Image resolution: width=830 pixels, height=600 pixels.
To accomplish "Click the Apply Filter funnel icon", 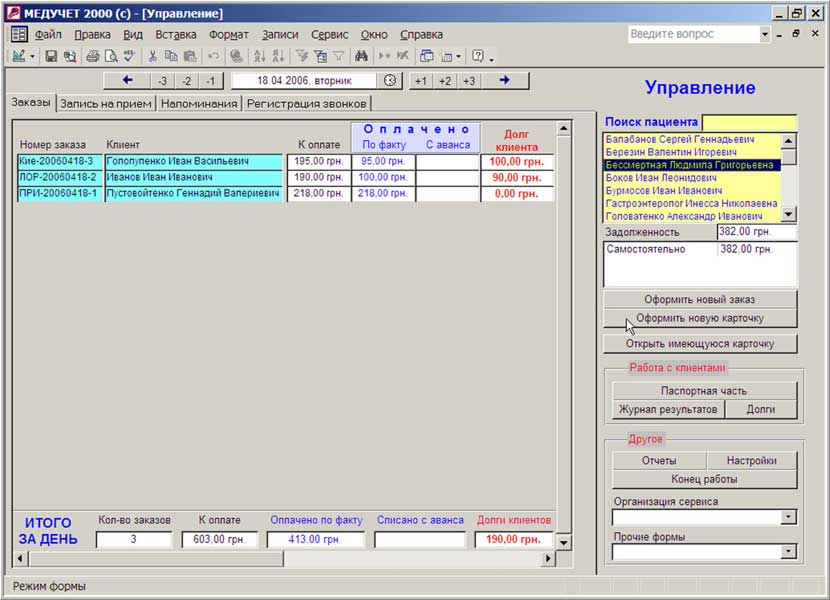I will [x=339, y=56].
